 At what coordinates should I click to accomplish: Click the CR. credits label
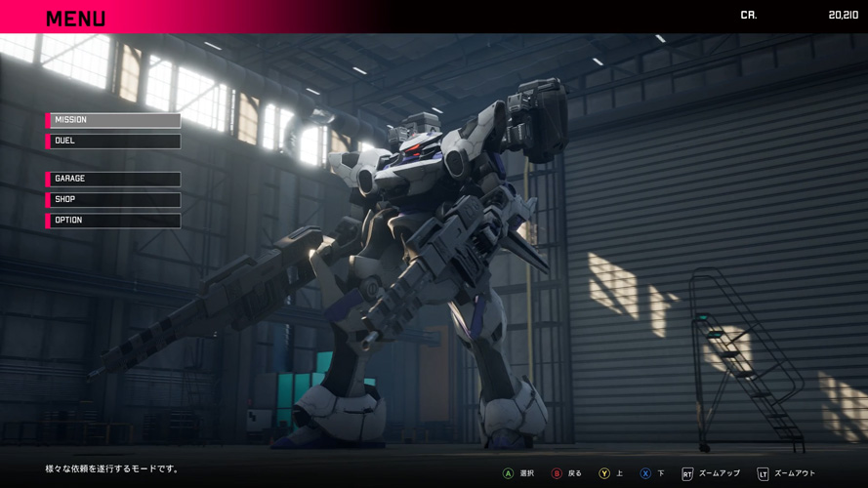(x=749, y=15)
